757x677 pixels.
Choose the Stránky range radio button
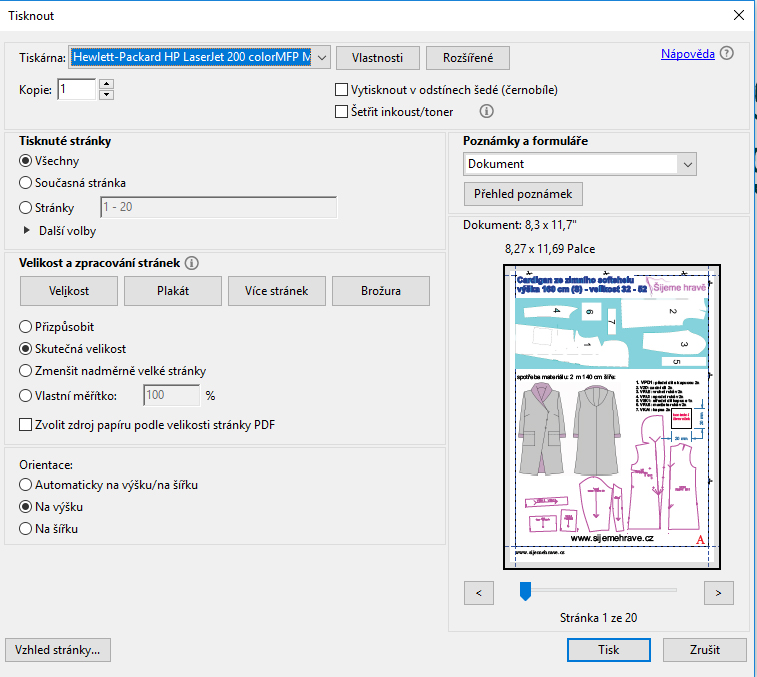25,208
